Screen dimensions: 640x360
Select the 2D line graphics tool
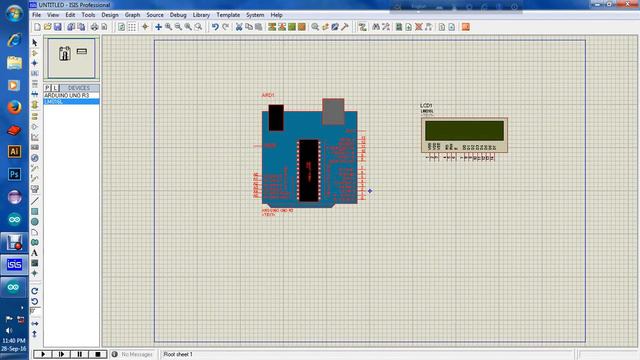[35, 201]
